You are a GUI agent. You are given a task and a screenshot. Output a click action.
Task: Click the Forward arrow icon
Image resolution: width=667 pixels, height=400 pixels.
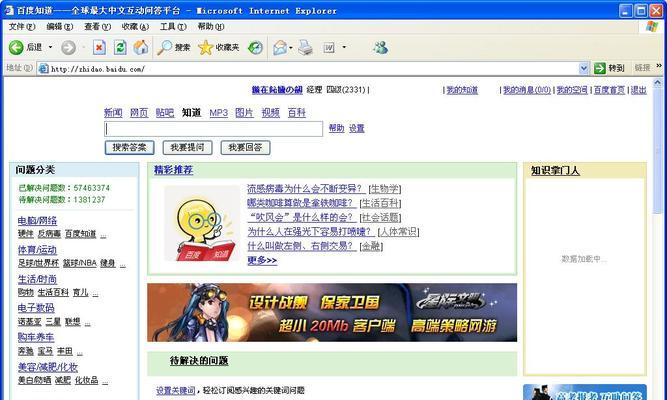click(68, 47)
